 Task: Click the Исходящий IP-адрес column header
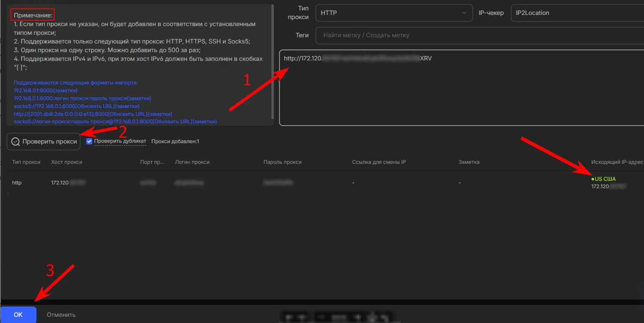[617, 162]
